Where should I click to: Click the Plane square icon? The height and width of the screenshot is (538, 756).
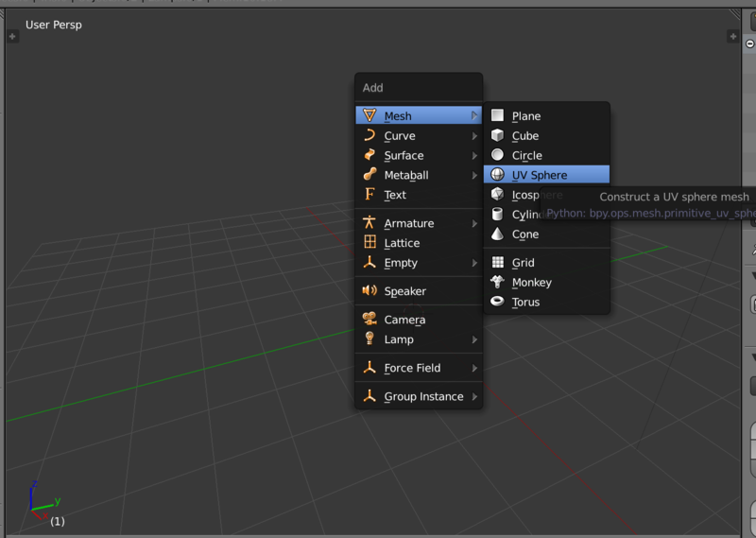[x=497, y=115]
